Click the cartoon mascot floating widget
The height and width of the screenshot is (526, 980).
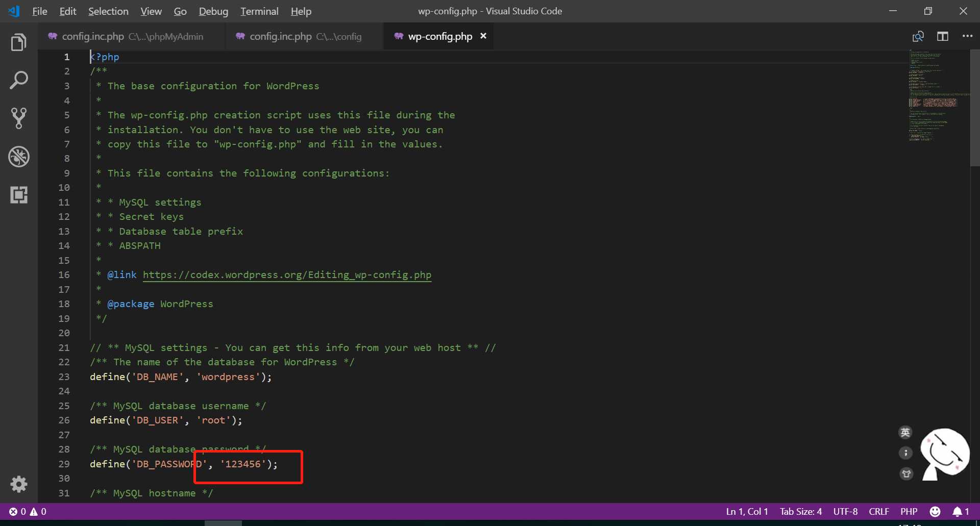coord(945,454)
